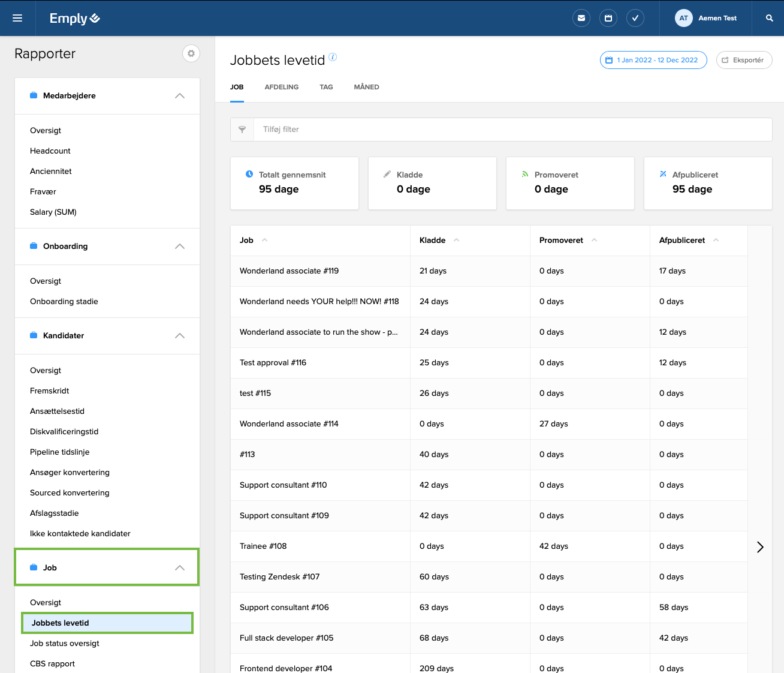Collapse the Onboarding section

pos(179,247)
